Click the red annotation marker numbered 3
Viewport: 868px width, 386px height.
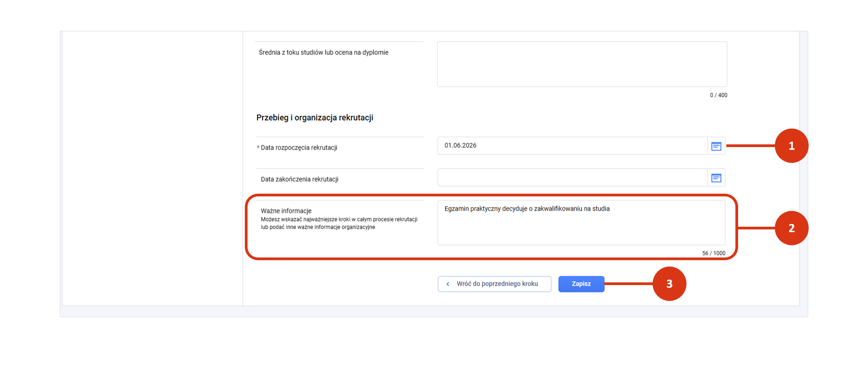[669, 284]
